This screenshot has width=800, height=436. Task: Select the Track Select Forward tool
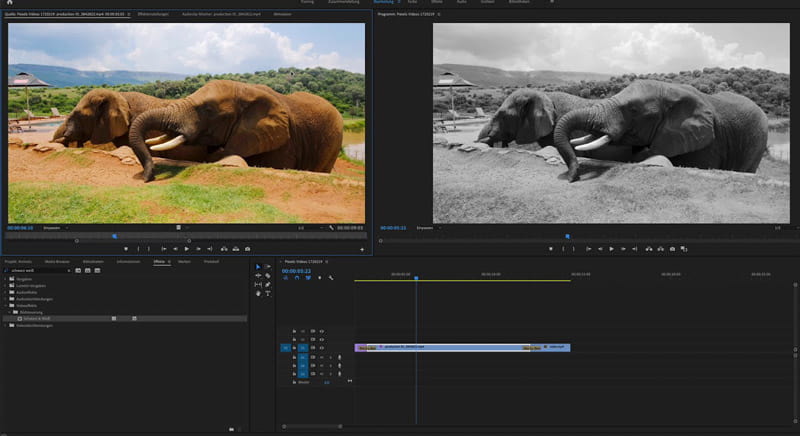tap(268, 267)
